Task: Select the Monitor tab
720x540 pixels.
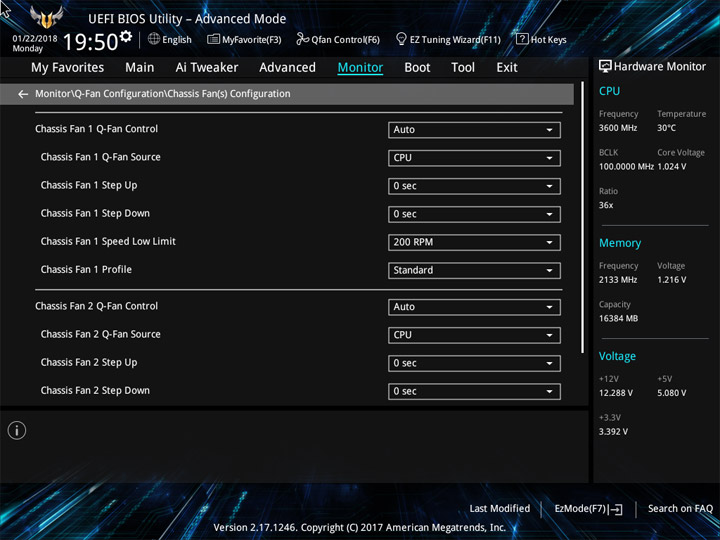Action: (x=360, y=68)
